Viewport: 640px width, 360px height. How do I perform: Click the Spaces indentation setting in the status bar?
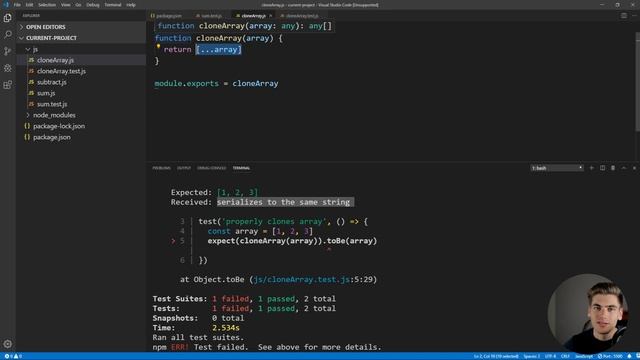pyautogui.click(x=531, y=356)
